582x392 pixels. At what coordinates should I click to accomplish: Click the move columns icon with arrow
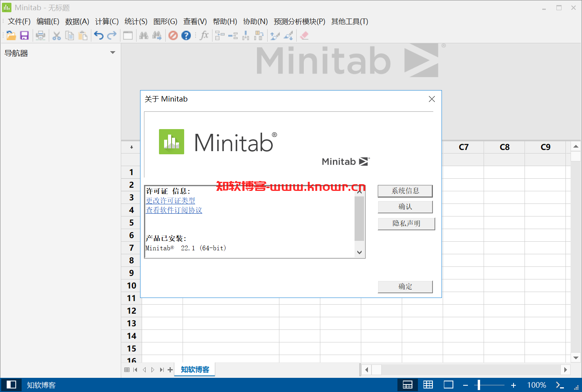[x=259, y=36]
